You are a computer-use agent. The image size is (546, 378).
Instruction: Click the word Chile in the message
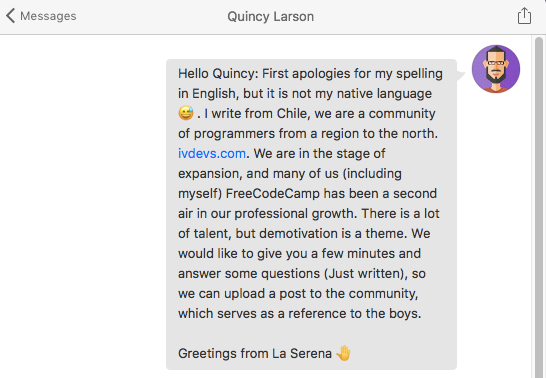pyautogui.click(x=293, y=114)
